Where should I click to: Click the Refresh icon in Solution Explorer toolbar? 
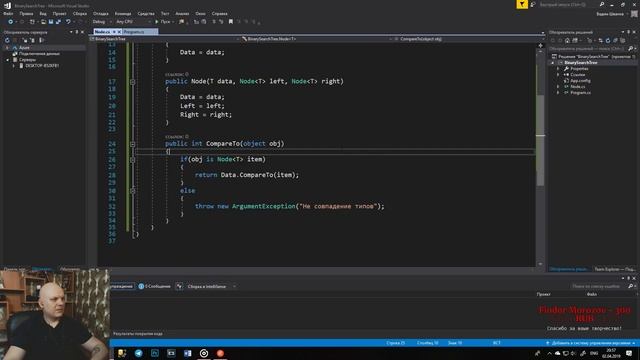[608, 40]
